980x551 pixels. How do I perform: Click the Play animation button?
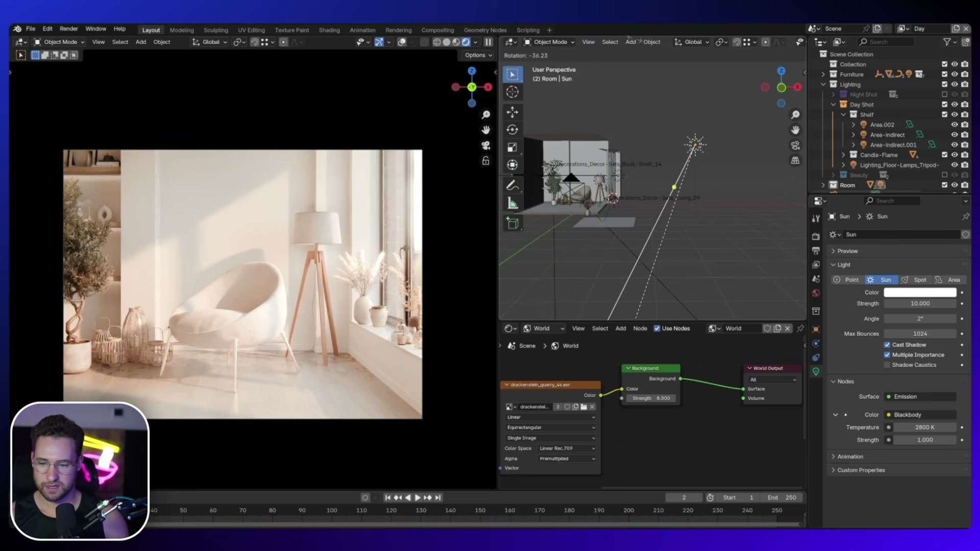418,498
